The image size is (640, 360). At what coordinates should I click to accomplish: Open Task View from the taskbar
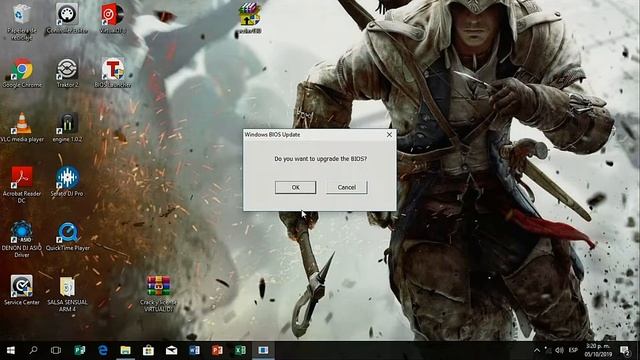(56, 350)
